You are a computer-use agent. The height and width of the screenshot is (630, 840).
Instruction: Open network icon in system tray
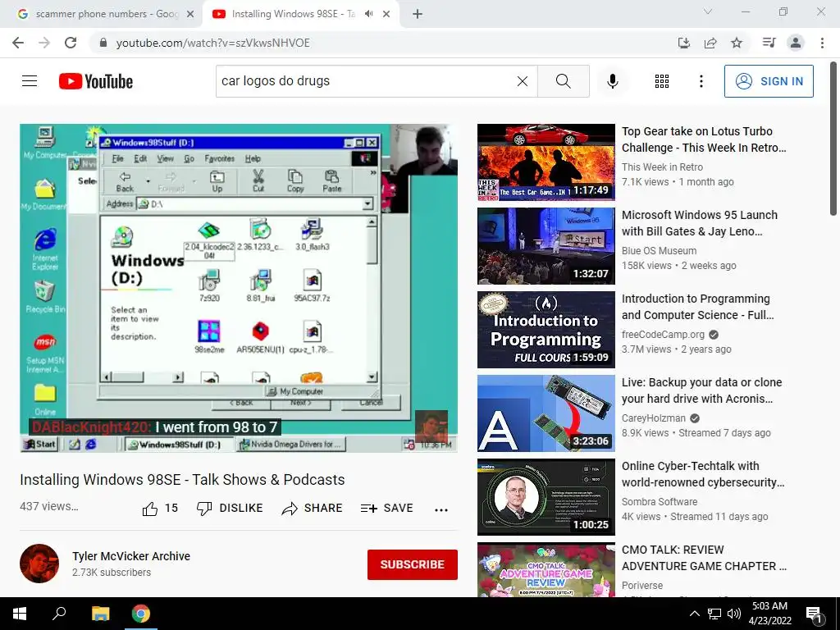714,614
